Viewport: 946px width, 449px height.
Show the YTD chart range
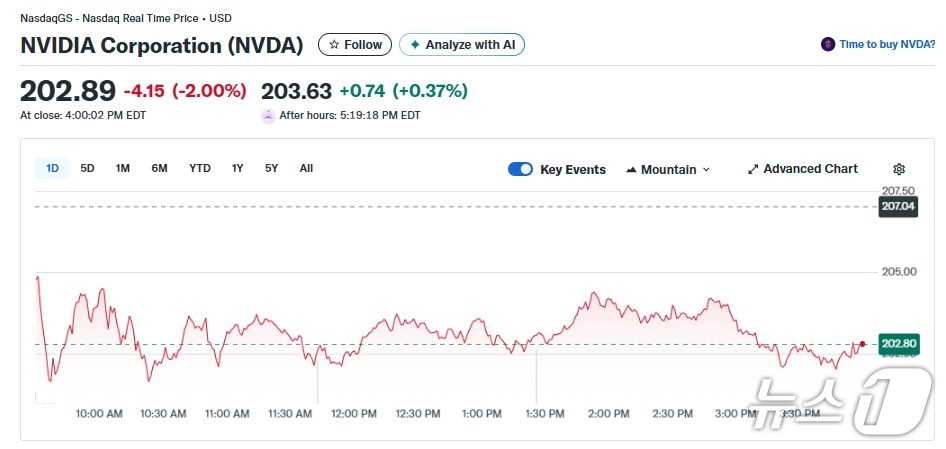click(200, 168)
